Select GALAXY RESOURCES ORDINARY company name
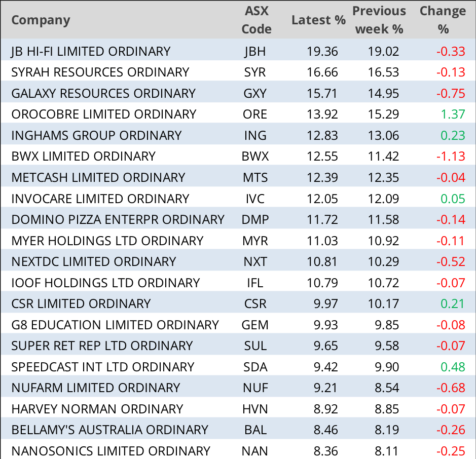 tap(103, 93)
